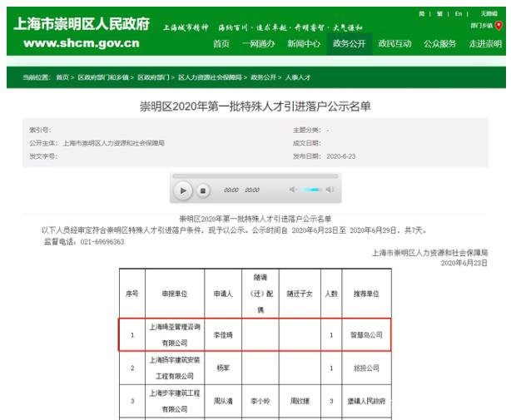Go to 新闻中心 navigation tab

click(x=304, y=43)
